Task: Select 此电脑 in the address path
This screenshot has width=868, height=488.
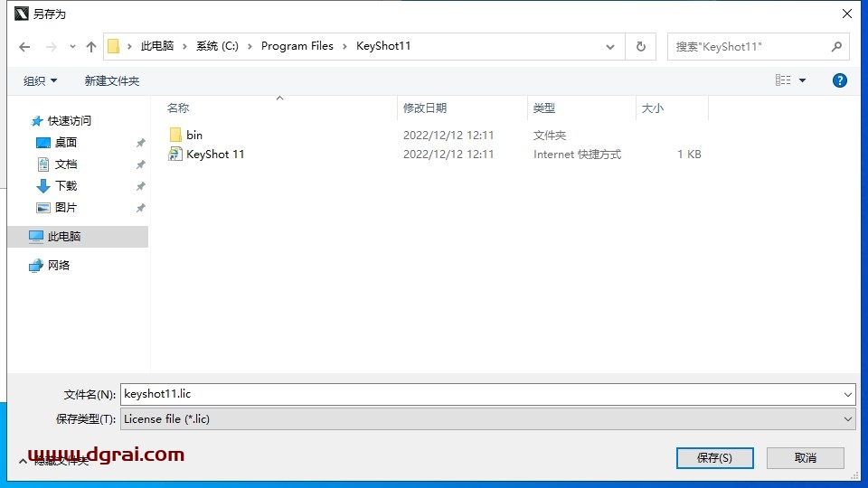Action: pyautogui.click(x=157, y=46)
